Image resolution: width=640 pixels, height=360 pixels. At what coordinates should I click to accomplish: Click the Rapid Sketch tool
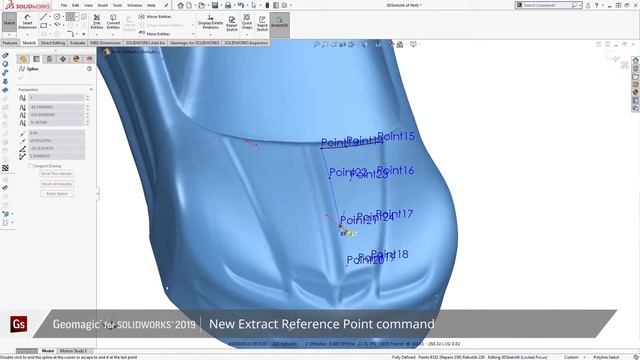pos(262,23)
